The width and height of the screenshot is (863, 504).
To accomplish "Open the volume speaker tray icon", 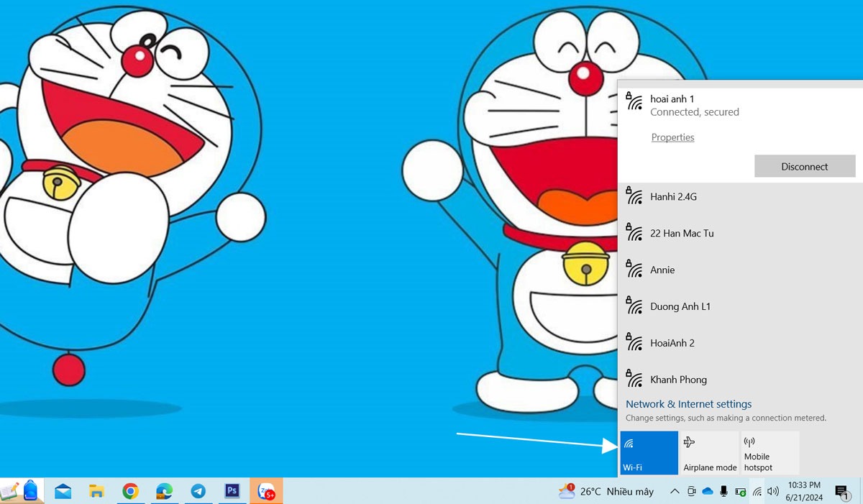I will [x=773, y=492].
